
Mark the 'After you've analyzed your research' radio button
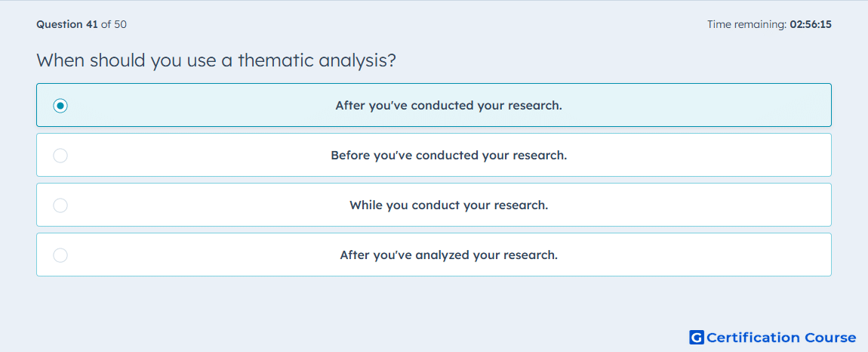60,255
